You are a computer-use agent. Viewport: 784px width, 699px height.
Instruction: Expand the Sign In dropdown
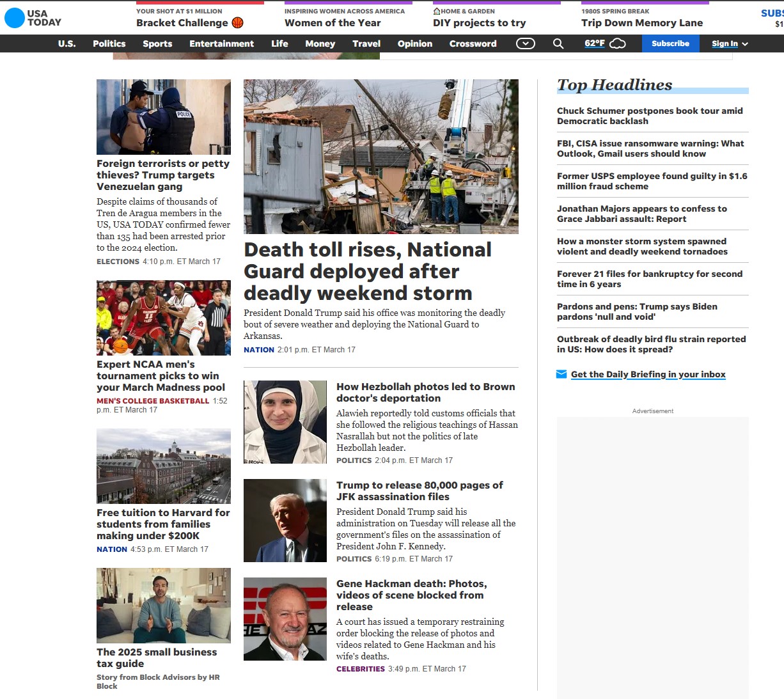pos(730,43)
